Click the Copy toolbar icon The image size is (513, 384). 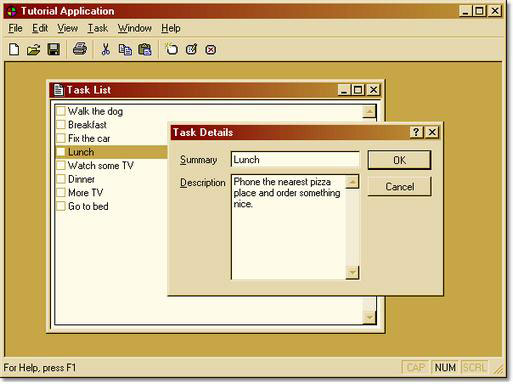tap(125, 50)
